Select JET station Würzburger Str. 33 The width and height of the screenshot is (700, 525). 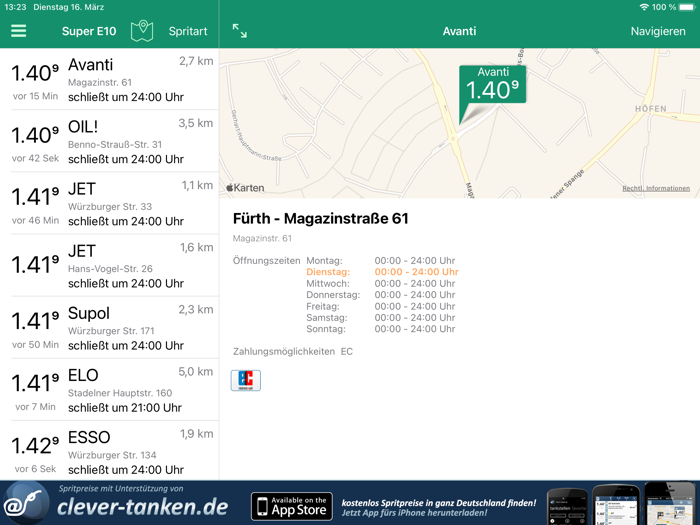click(x=109, y=203)
